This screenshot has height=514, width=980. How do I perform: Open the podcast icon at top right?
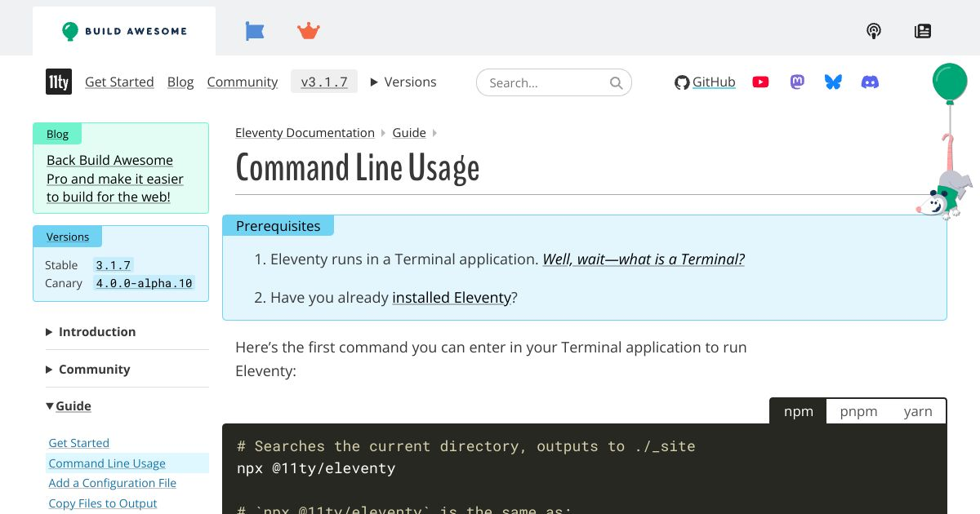coord(874,31)
